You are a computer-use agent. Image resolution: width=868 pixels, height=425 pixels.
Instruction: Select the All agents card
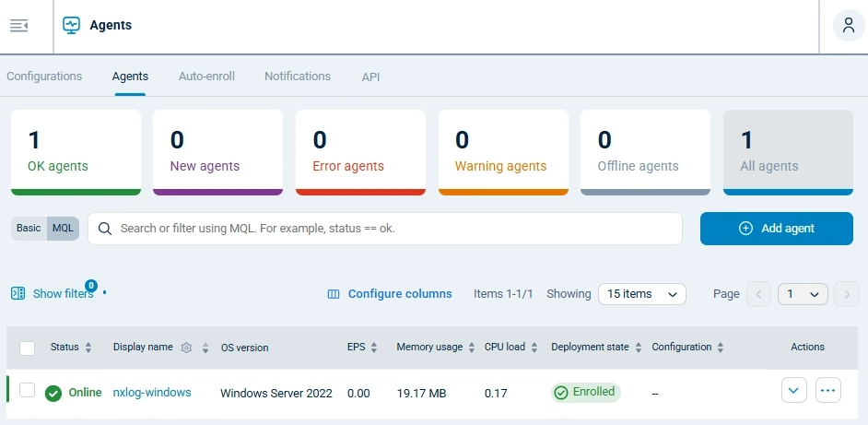[x=788, y=152]
